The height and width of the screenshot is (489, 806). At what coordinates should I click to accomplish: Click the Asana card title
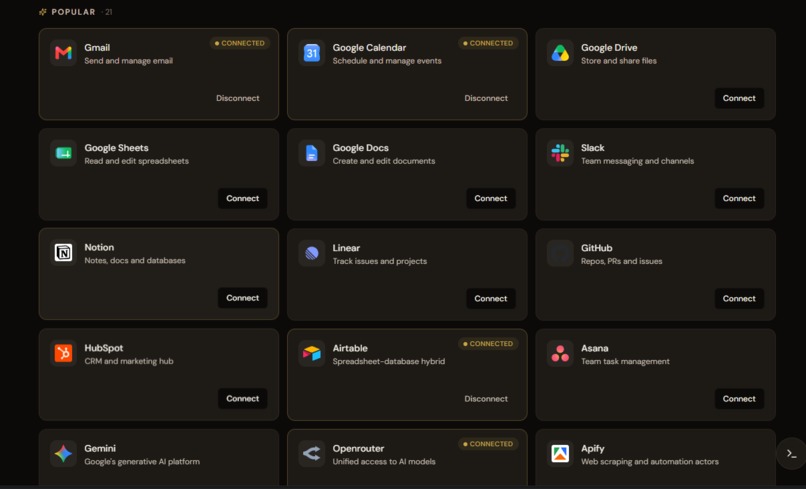tap(595, 349)
